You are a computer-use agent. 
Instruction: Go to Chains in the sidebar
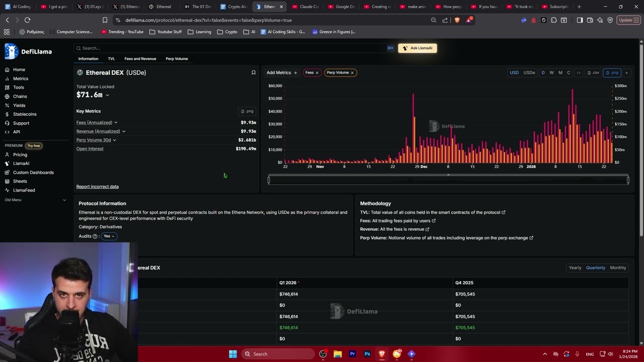(20, 97)
